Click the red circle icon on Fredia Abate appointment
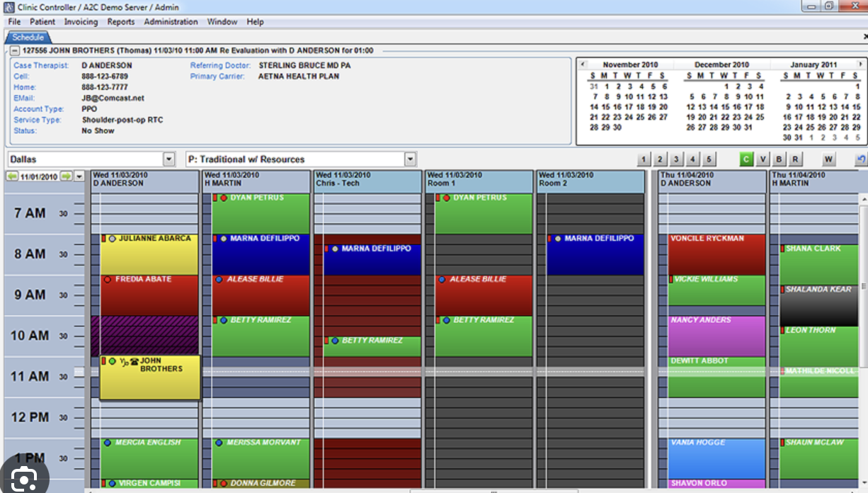The image size is (868, 493). point(108,280)
